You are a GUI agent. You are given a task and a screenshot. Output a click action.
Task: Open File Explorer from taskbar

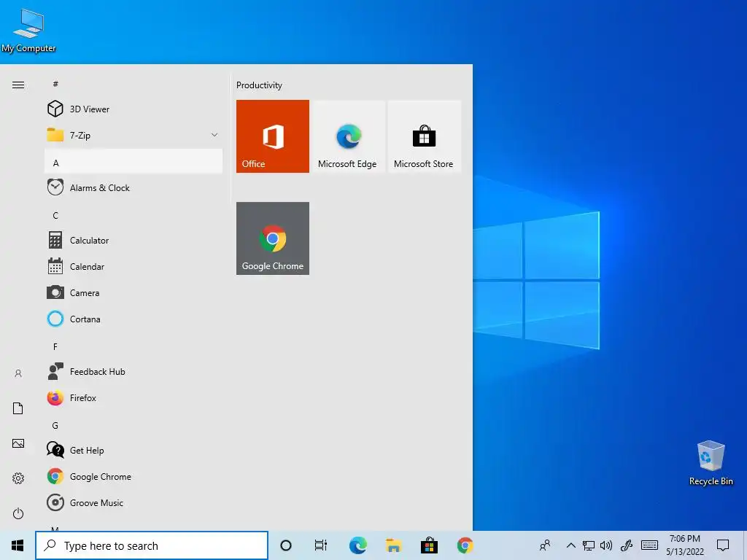click(393, 545)
